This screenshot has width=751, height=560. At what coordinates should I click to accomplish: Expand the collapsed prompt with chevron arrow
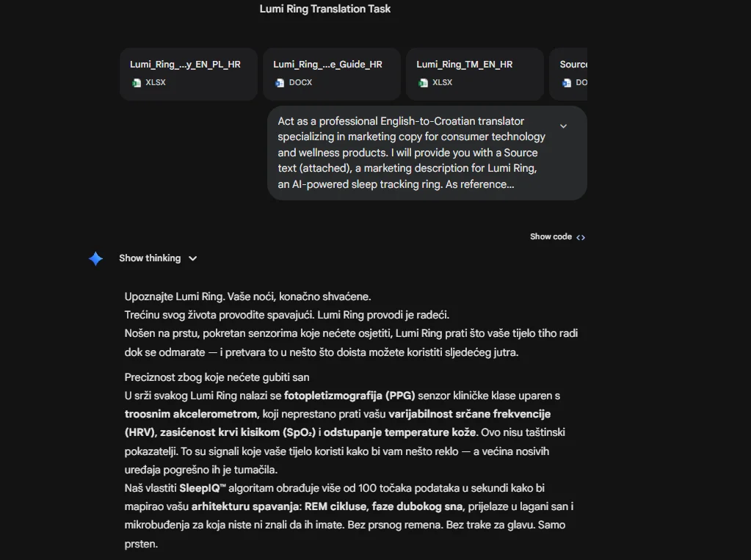(x=563, y=126)
